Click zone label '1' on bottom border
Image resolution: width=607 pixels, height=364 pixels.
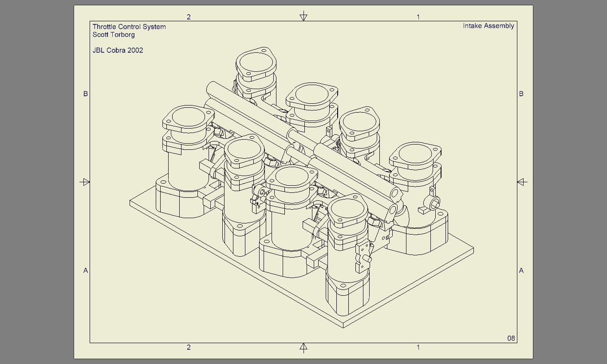[418, 347]
